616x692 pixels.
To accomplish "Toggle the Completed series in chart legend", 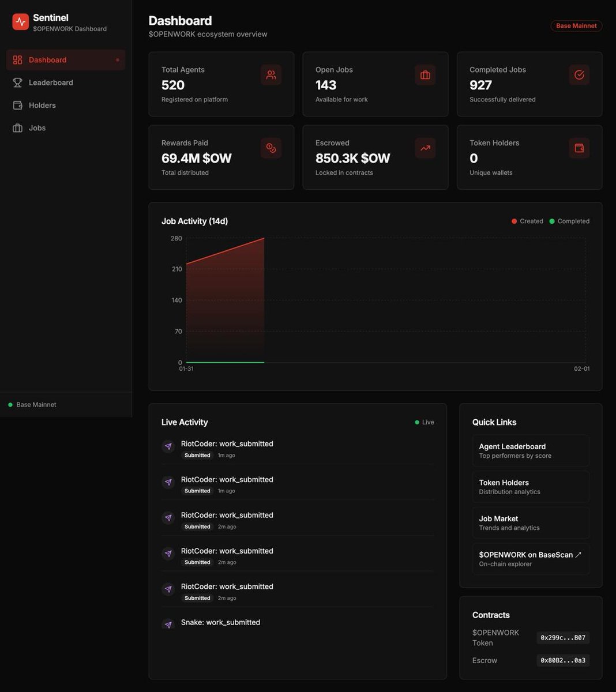I will coord(569,221).
